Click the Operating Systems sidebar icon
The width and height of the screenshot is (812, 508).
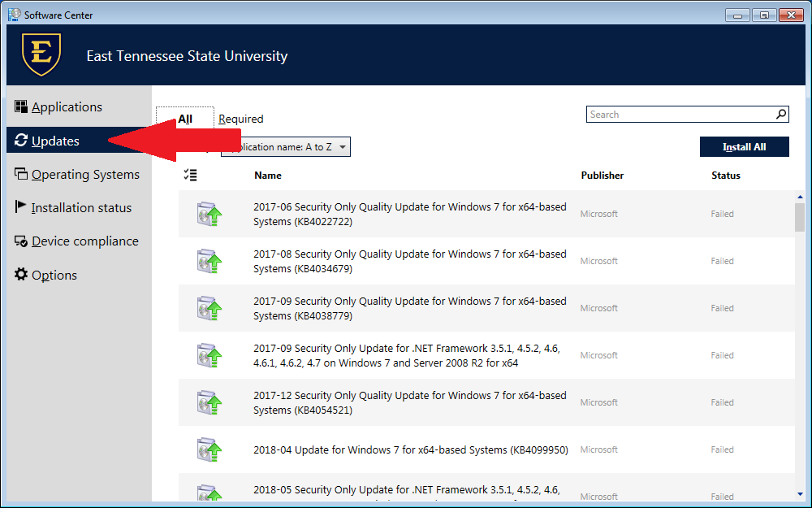tap(22, 174)
